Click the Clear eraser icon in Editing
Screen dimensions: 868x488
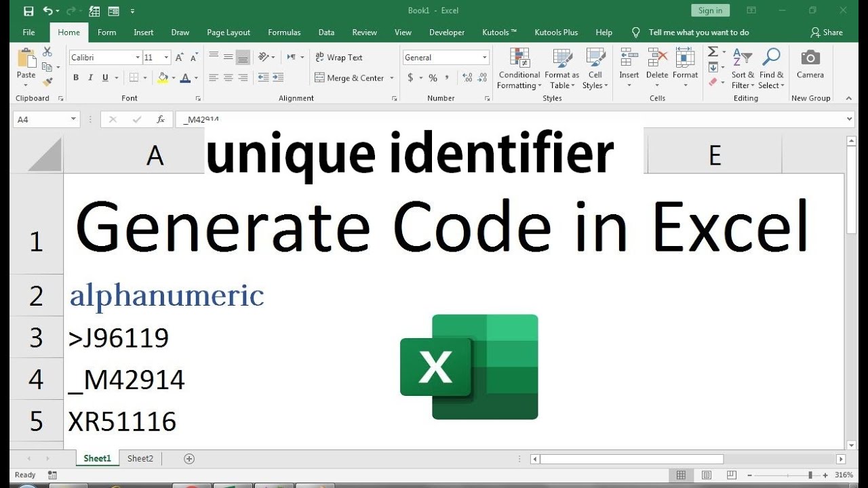pos(713,82)
